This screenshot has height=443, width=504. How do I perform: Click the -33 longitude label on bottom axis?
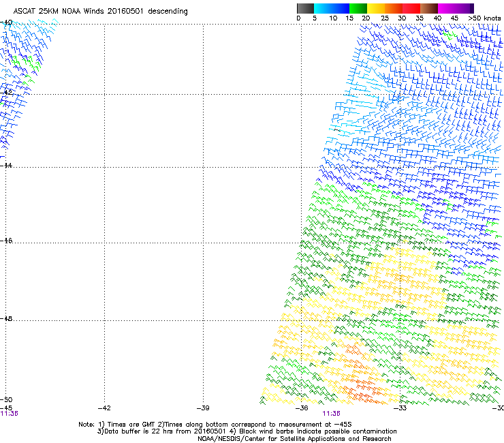point(400,408)
